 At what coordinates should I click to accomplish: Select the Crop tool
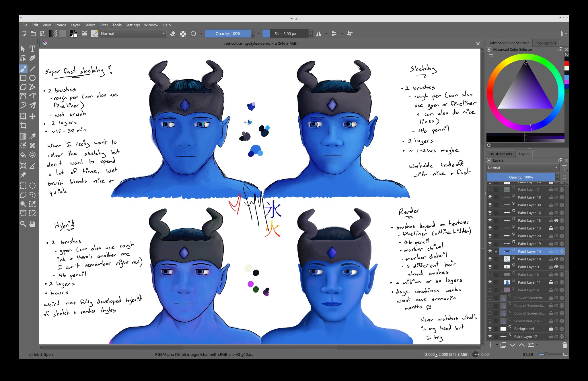pyautogui.click(x=23, y=125)
